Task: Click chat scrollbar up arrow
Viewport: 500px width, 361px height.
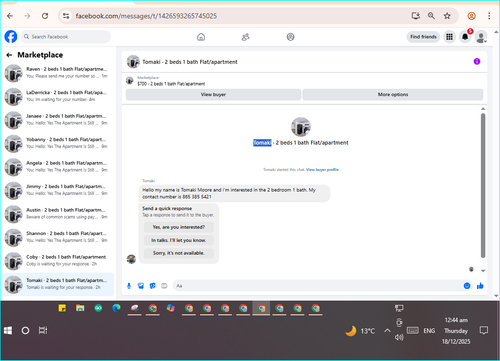Action: (483, 109)
